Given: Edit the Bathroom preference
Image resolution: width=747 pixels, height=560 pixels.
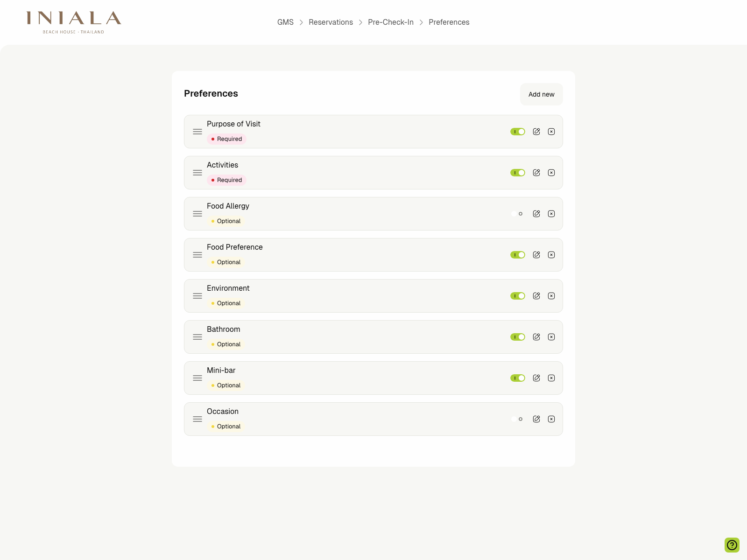Looking at the screenshot, I should pos(536,337).
